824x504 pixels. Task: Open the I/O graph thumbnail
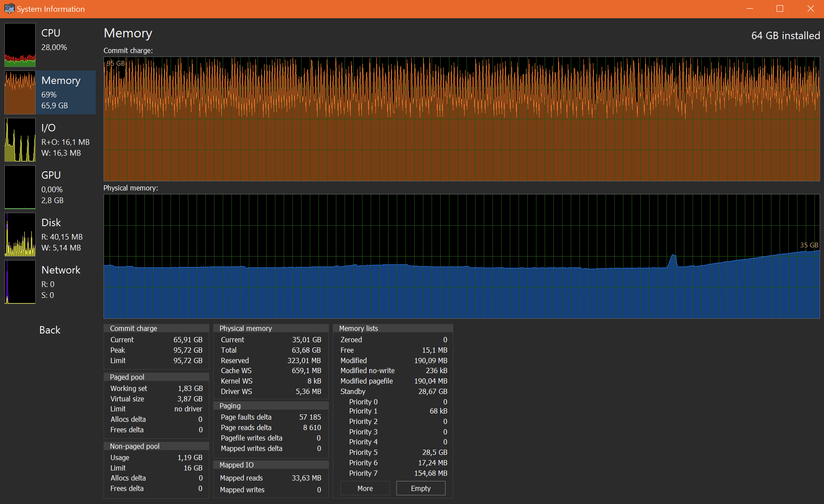(x=20, y=140)
